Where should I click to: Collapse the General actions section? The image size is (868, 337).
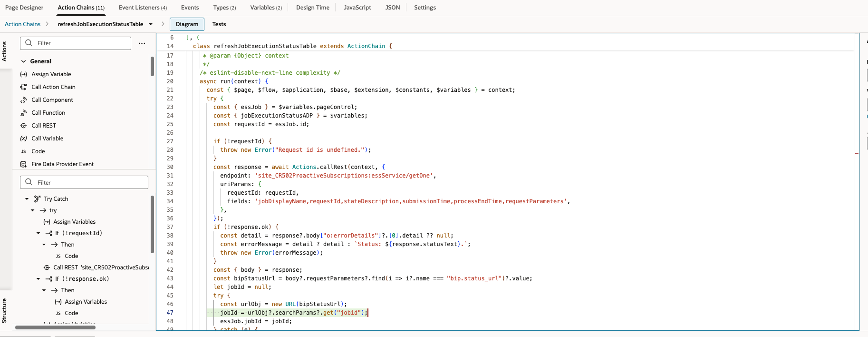coord(23,61)
